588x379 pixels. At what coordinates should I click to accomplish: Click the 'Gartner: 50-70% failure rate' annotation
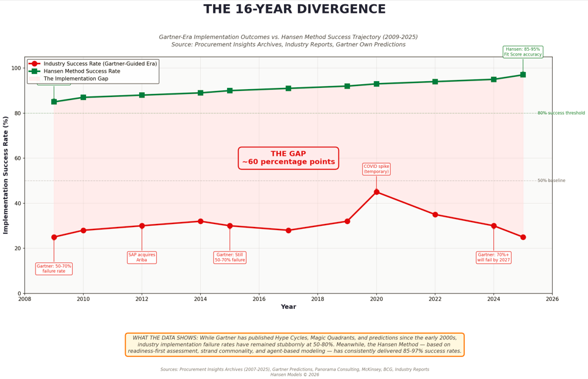click(54, 269)
